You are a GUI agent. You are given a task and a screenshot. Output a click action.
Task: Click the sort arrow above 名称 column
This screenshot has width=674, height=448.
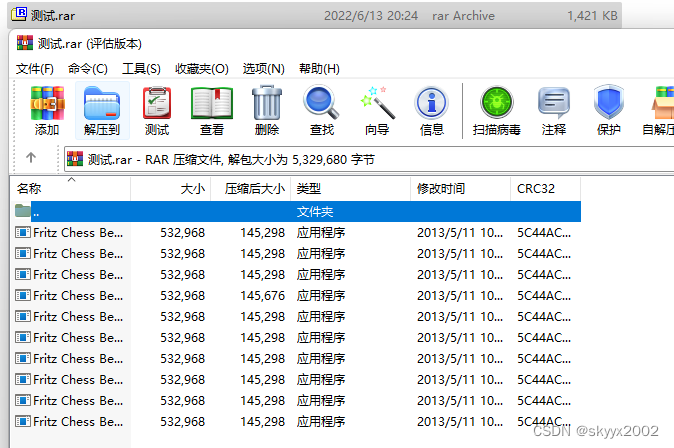tap(71, 180)
